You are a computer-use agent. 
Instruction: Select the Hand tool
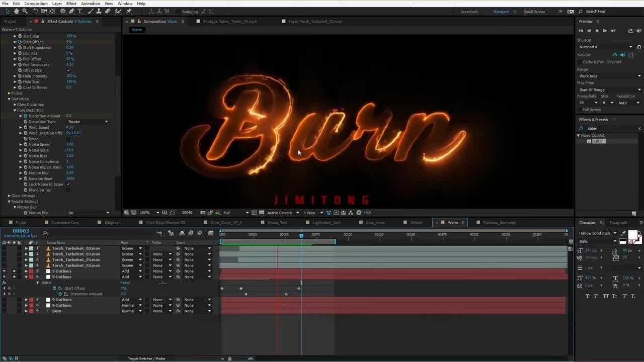16,11
